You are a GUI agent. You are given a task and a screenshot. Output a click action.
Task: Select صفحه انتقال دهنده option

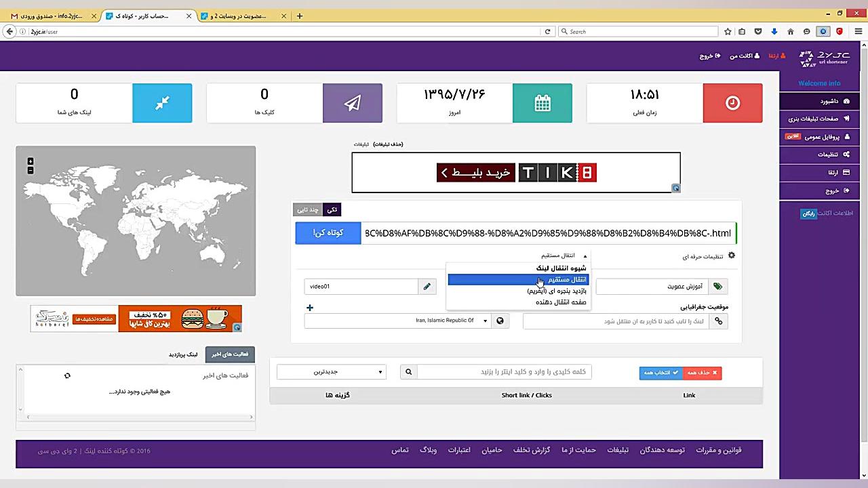(x=518, y=302)
